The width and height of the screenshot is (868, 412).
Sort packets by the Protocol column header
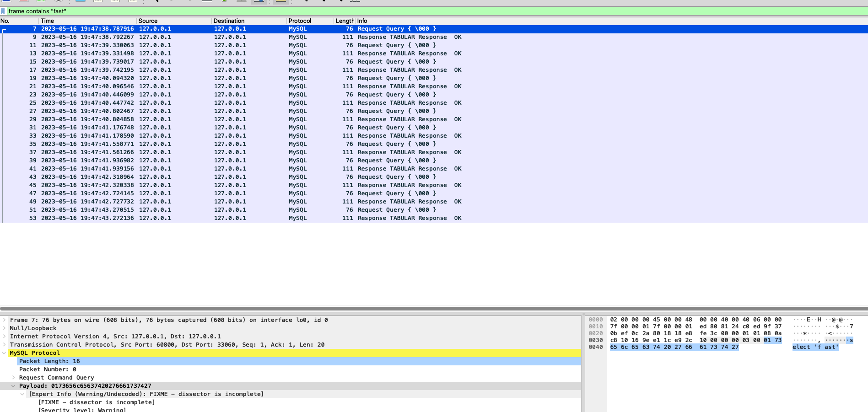pos(310,21)
